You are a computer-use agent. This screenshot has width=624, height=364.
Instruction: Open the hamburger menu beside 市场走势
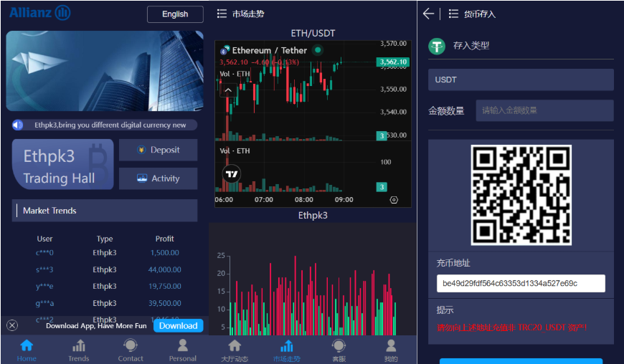click(x=222, y=14)
